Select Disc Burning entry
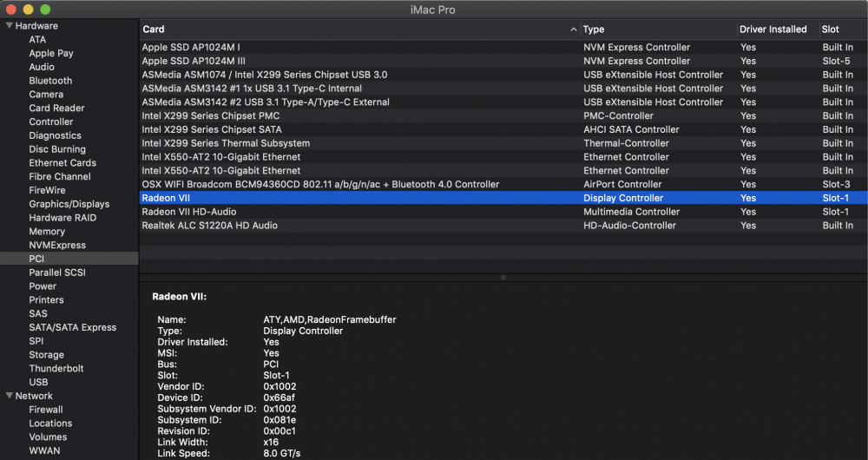 [57, 149]
